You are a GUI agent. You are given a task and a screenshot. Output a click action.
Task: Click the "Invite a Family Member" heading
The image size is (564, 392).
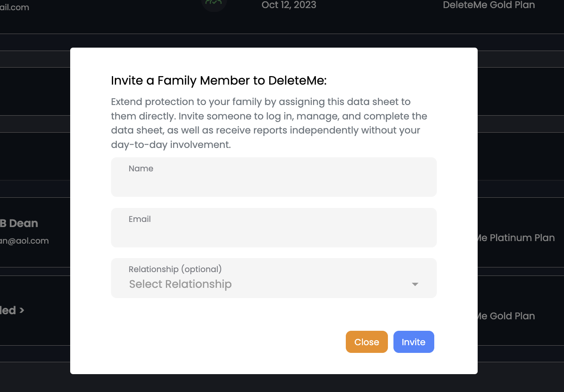point(219,80)
